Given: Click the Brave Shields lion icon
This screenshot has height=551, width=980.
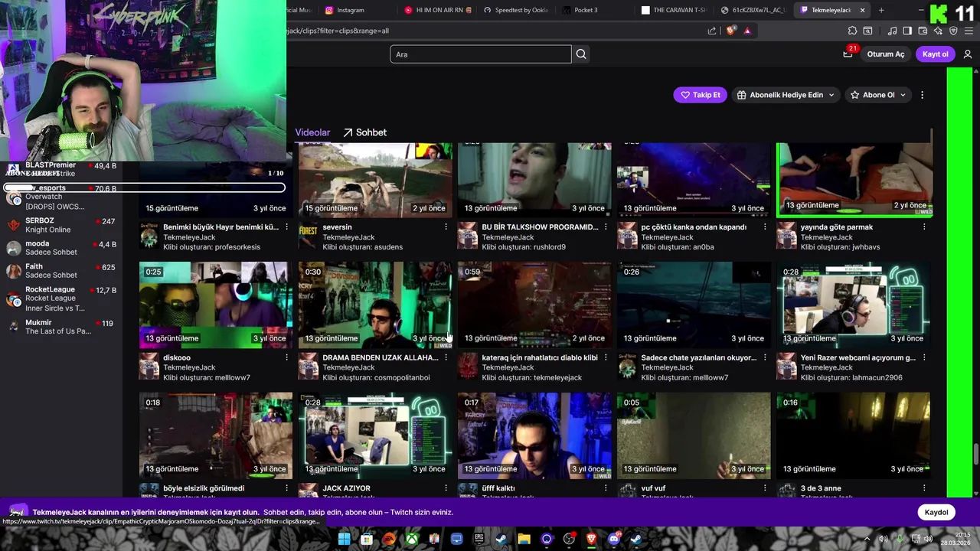Looking at the screenshot, I should [x=731, y=31].
